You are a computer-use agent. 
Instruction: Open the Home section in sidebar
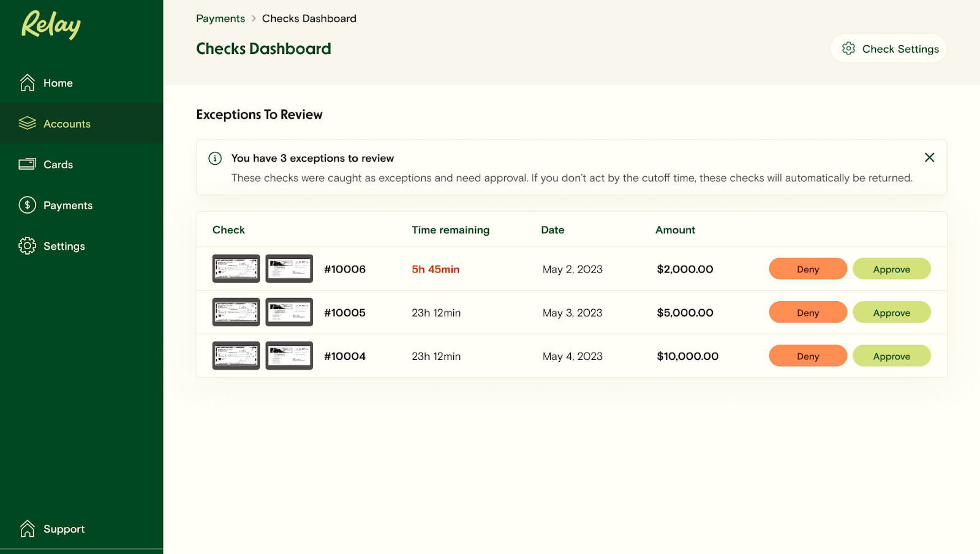(x=58, y=83)
